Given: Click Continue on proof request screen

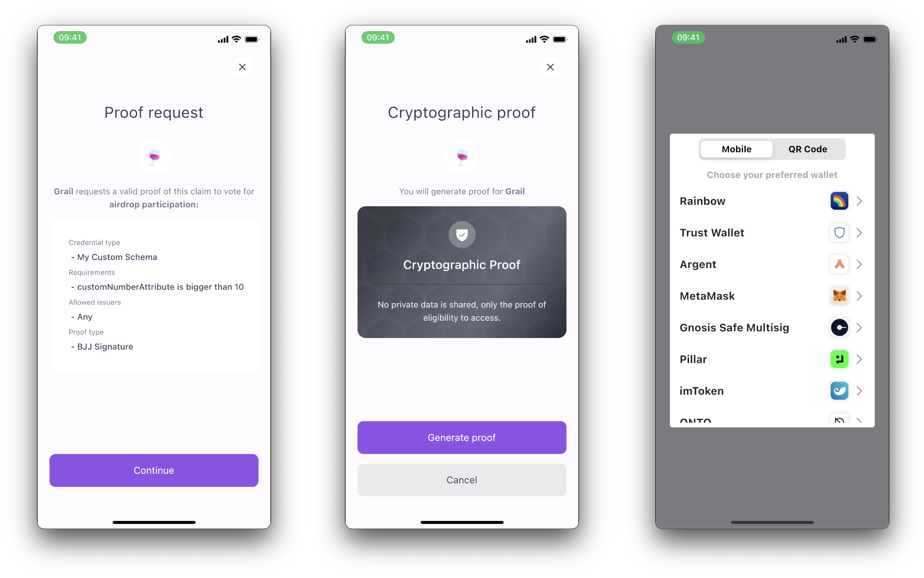Looking at the screenshot, I should [x=154, y=471].
